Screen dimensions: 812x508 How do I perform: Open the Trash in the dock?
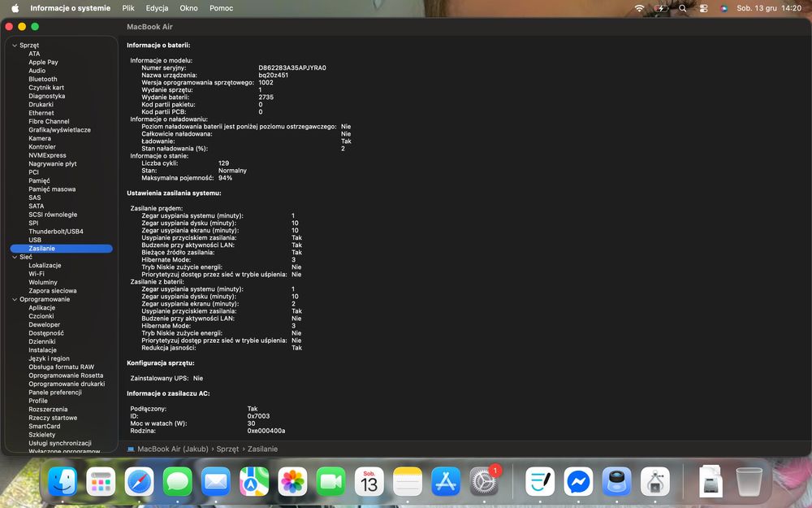click(x=749, y=481)
